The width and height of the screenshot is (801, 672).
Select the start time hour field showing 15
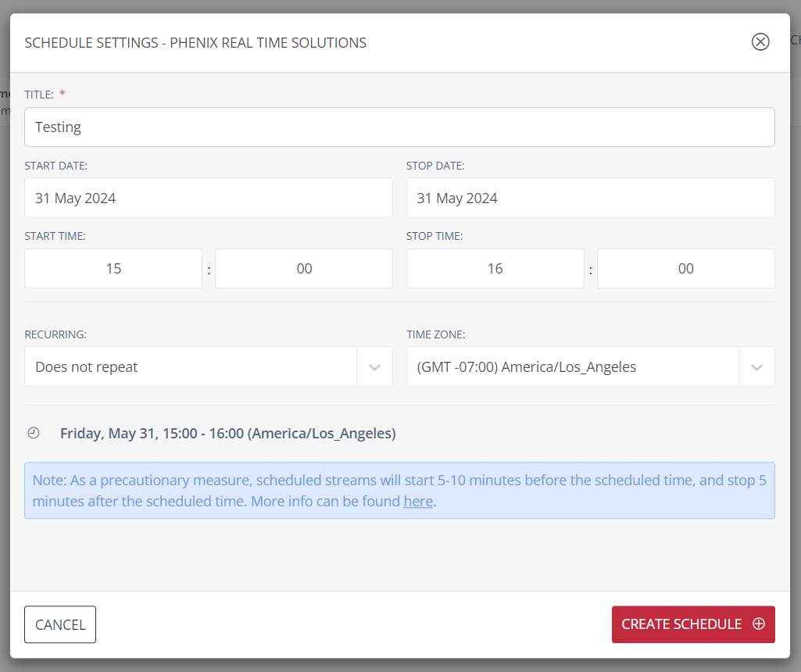pos(113,269)
